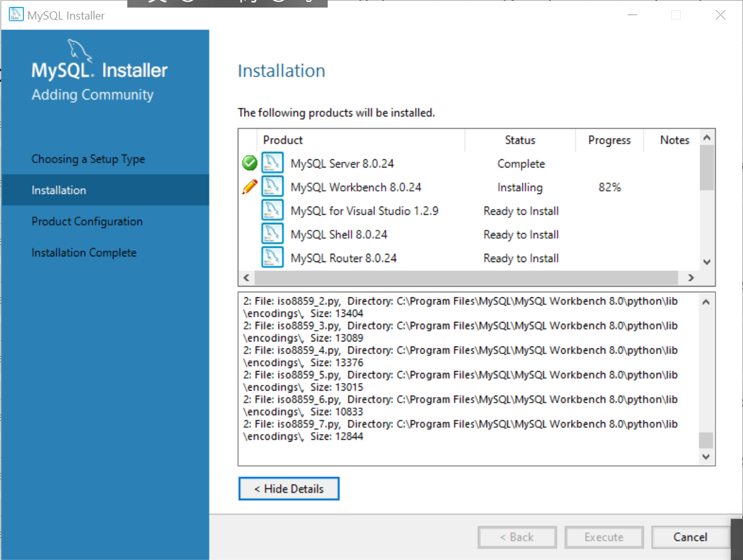743x560 pixels.
Task: Click the MySQL dolphin logo in sidebar
Action: (79, 50)
